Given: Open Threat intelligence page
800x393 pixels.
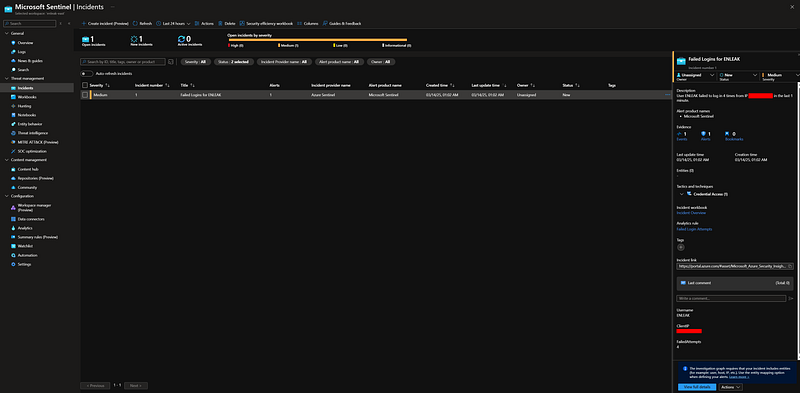Looking at the screenshot, I should (x=32, y=133).
